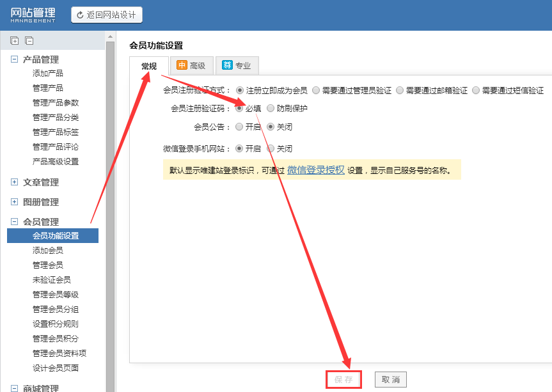Viewport: 552px width, 392px height.
Task: Select 会员功能设置 in the sidebar
Action: [53, 236]
